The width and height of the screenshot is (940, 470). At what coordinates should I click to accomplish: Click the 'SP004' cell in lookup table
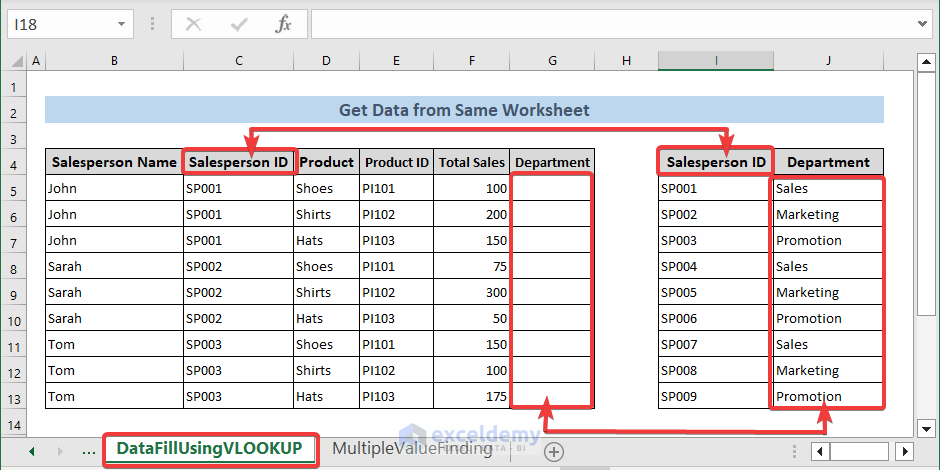pyautogui.click(x=716, y=266)
